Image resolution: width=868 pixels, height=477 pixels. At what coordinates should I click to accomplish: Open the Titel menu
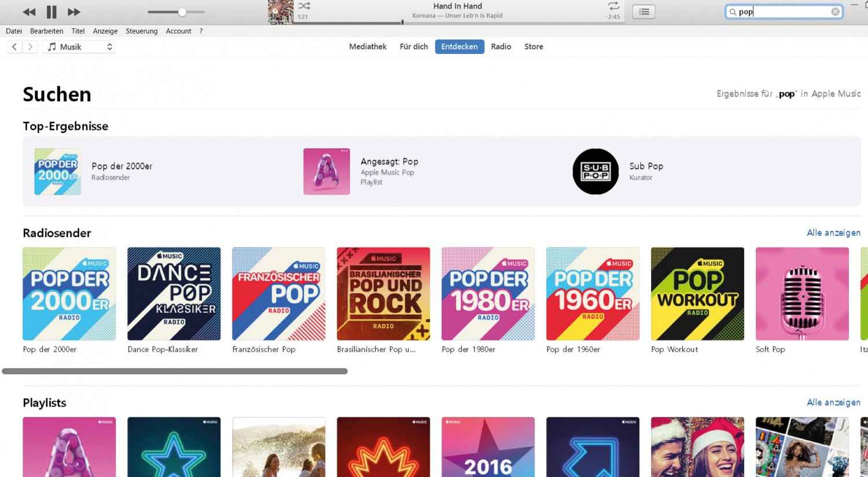[x=78, y=31]
